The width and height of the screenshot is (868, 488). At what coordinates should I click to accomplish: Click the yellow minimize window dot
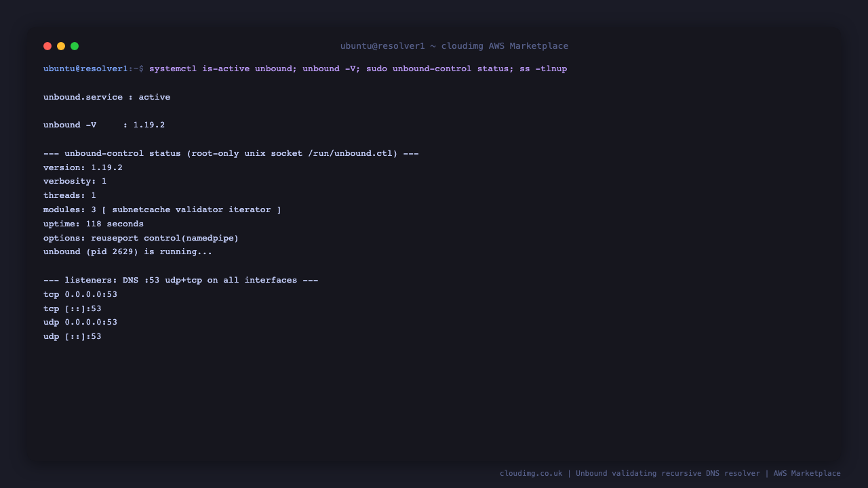click(x=61, y=46)
